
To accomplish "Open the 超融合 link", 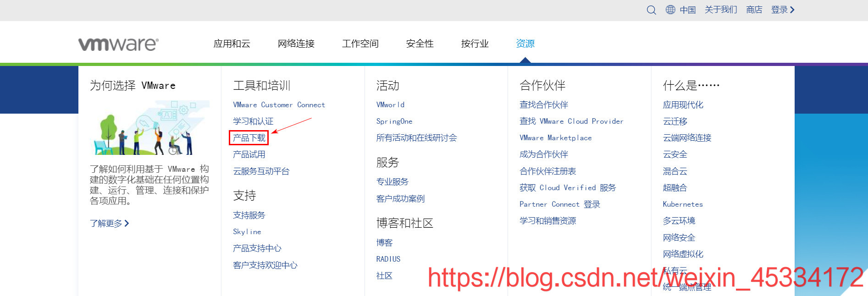I will click(675, 188).
